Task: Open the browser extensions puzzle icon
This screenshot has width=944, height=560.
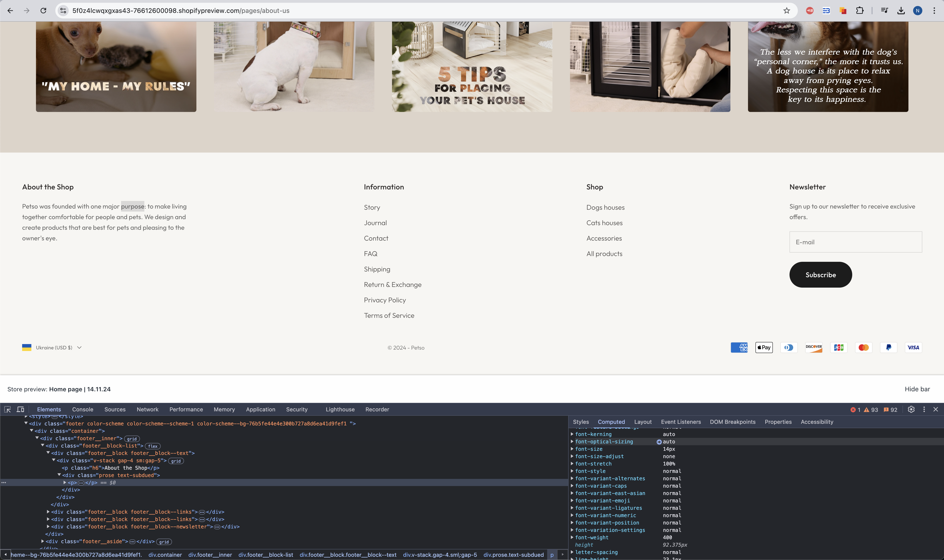Action: click(x=860, y=11)
